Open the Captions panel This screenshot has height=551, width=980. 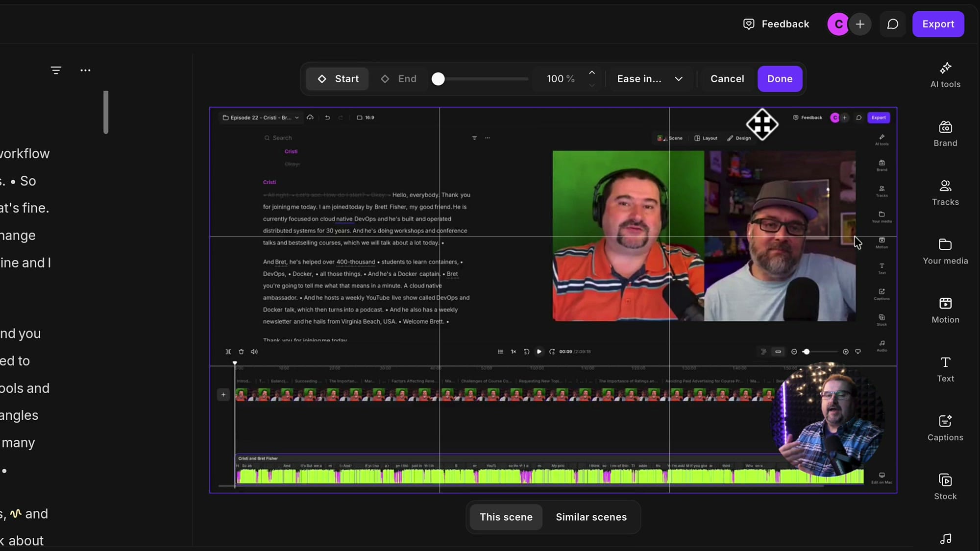tap(945, 428)
